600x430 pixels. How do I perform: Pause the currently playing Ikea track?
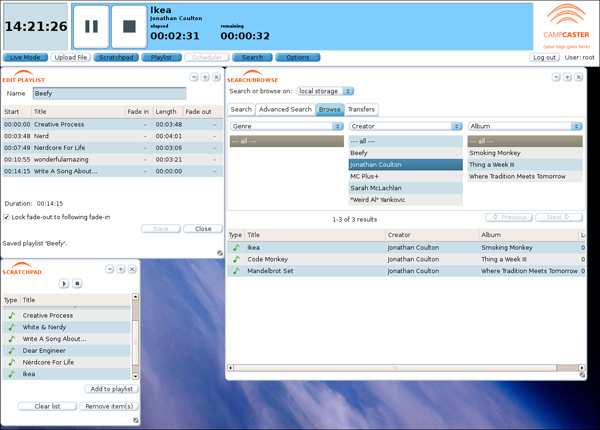pos(91,26)
